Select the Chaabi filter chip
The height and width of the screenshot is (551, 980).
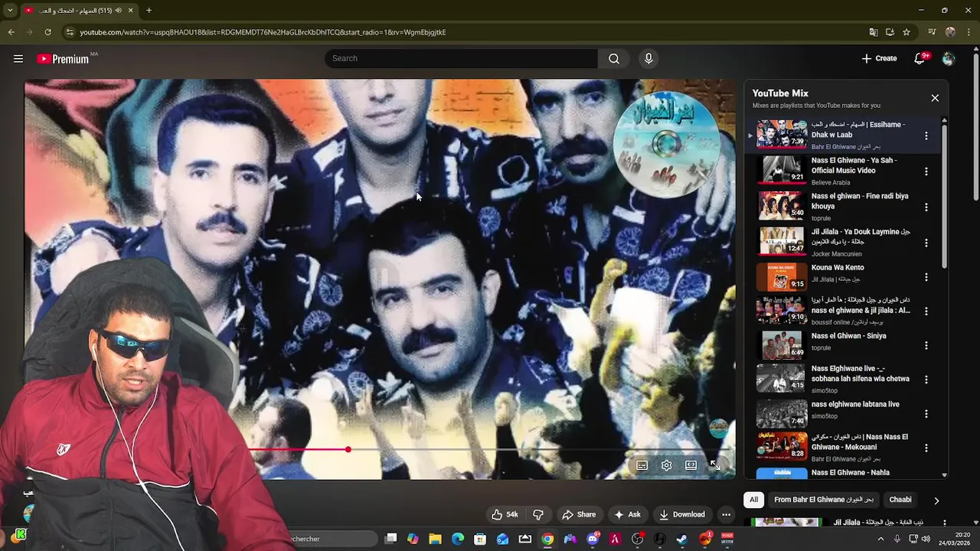click(900, 500)
